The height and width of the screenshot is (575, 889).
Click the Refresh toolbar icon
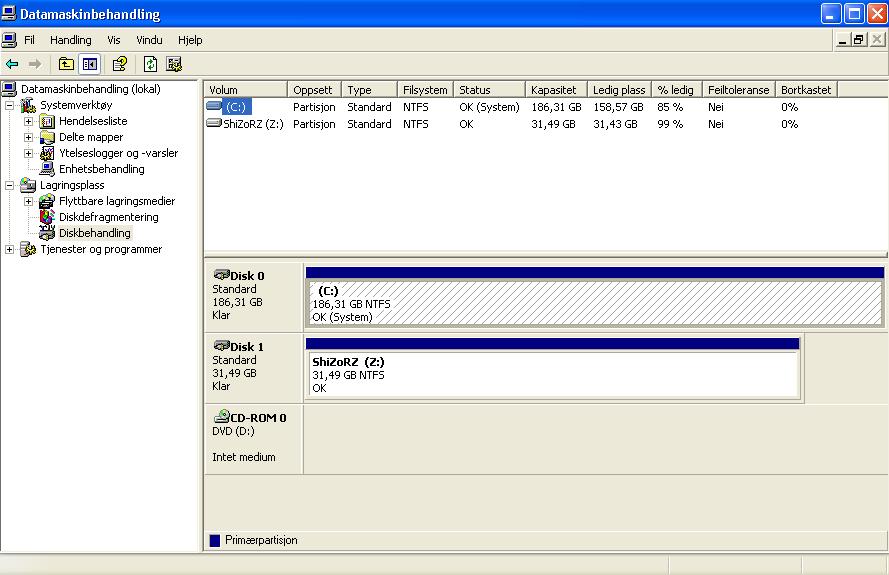pyautogui.click(x=150, y=64)
